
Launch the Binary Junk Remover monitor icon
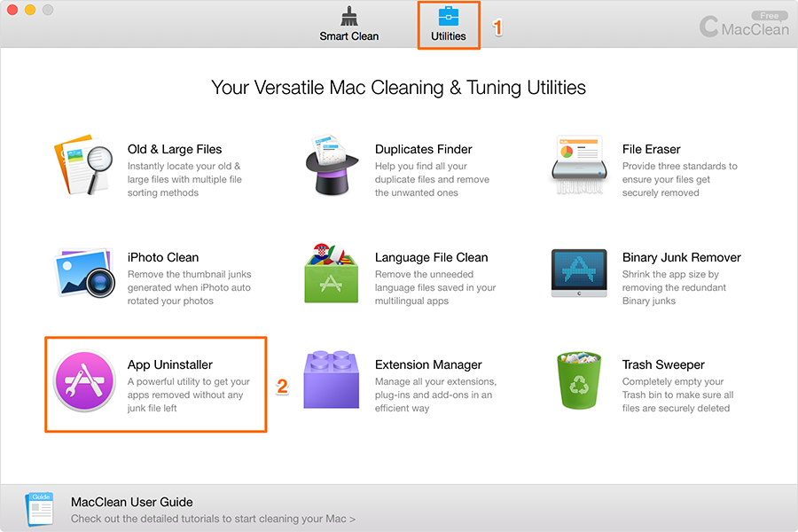click(x=579, y=273)
